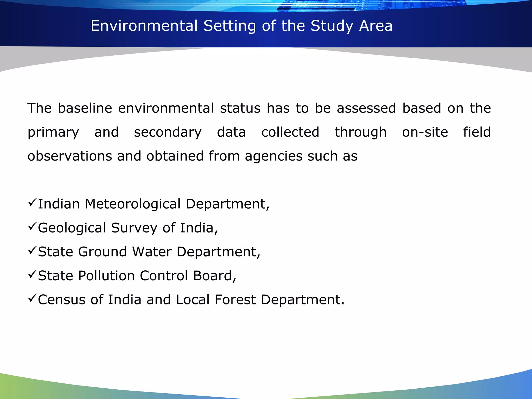Click the line 'observations and obtained from agencies such as'
The width and height of the screenshot is (532, 399).
(x=192, y=156)
